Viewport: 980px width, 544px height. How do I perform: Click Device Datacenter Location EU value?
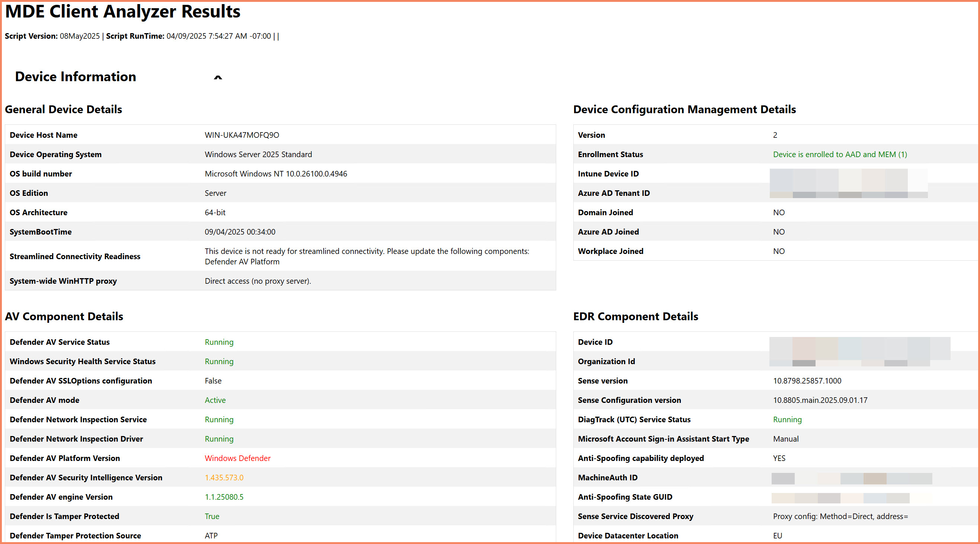[x=778, y=536]
